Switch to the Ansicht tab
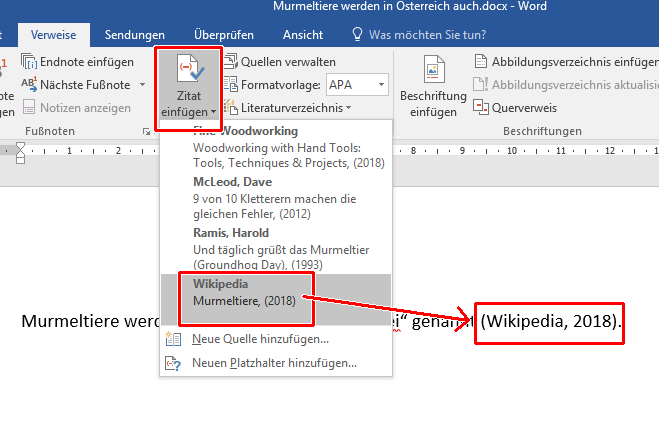Screen dimensions: 659x428 pyautogui.click(x=303, y=34)
